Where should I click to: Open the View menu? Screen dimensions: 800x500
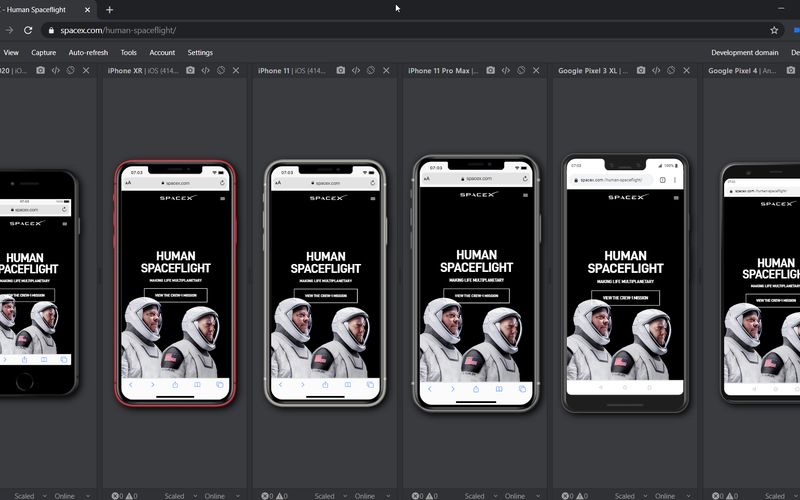11,53
